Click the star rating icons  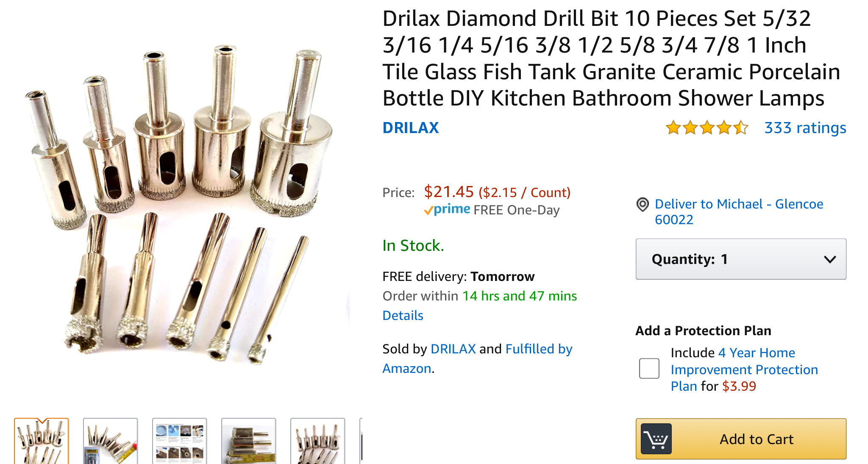click(x=707, y=128)
